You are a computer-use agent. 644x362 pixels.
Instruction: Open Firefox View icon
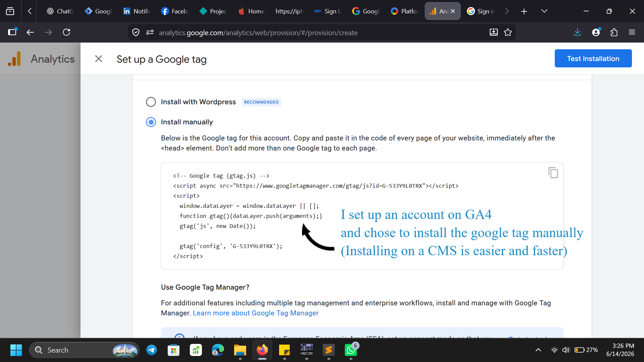(x=10, y=11)
